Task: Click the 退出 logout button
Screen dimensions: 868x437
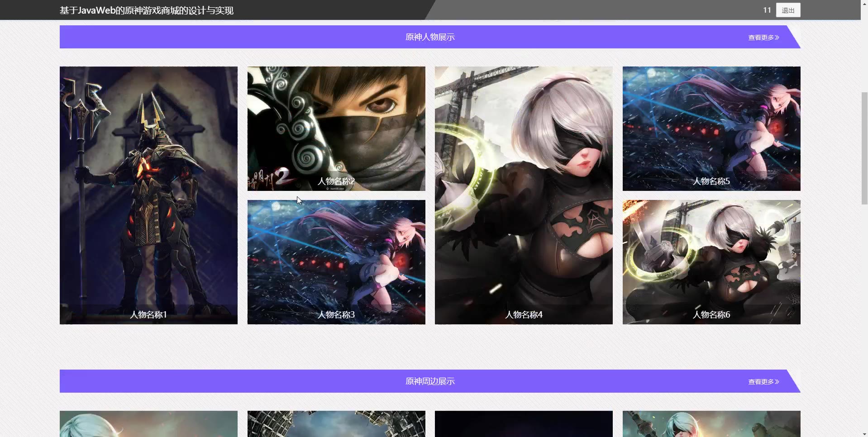Action: pyautogui.click(x=788, y=10)
